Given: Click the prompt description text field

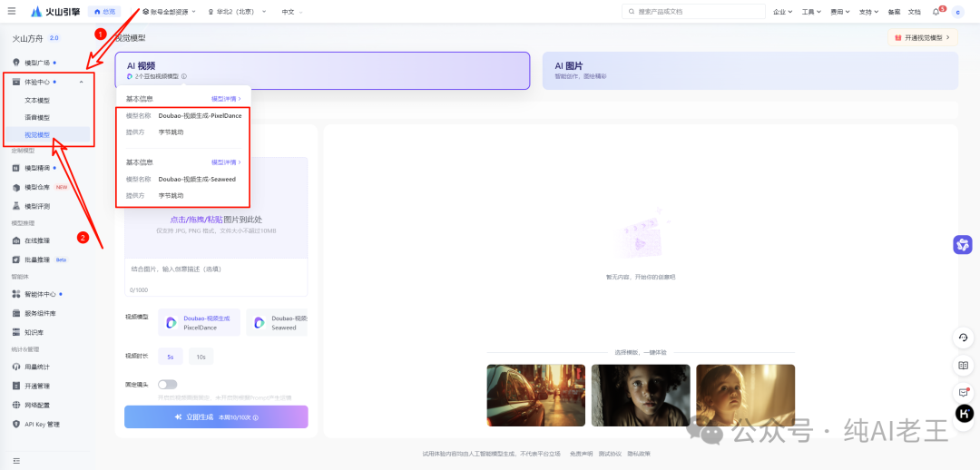Looking at the screenshot, I should pos(216,277).
